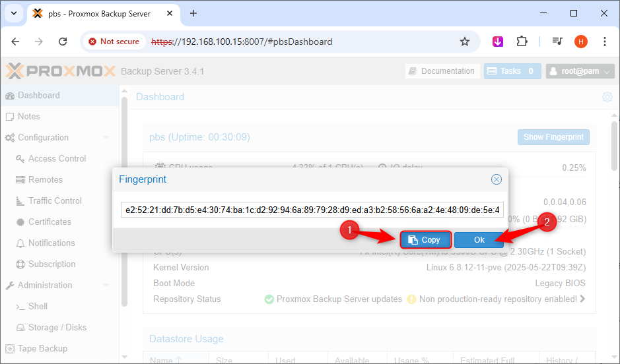Click the Remotes server icon

20,179
